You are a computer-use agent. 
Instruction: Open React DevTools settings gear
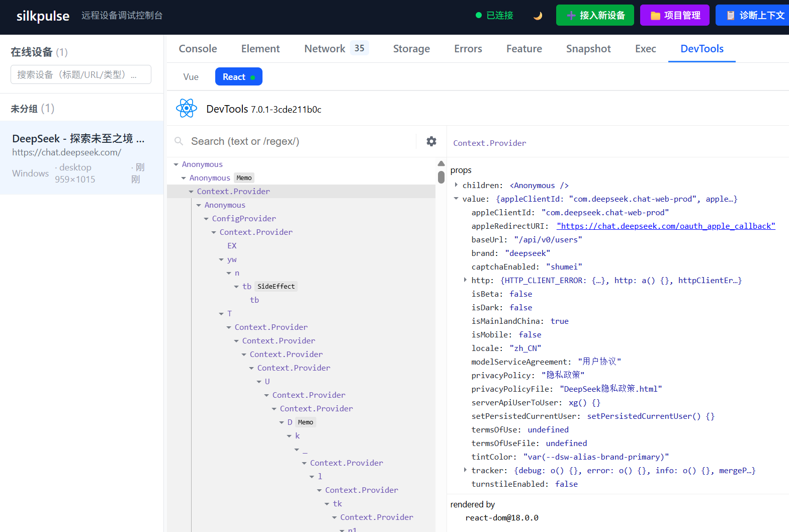point(431,141)
